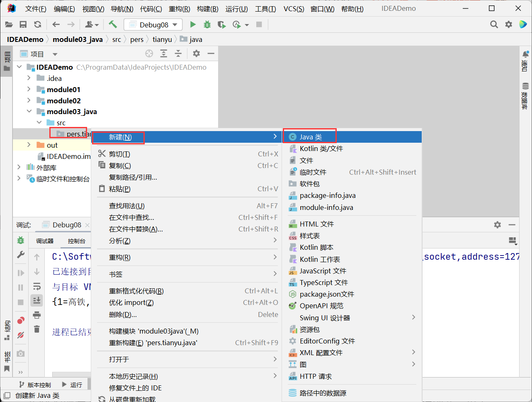532x402 pixels.
Task: Click Expand All in project panel
Action: 164,54
